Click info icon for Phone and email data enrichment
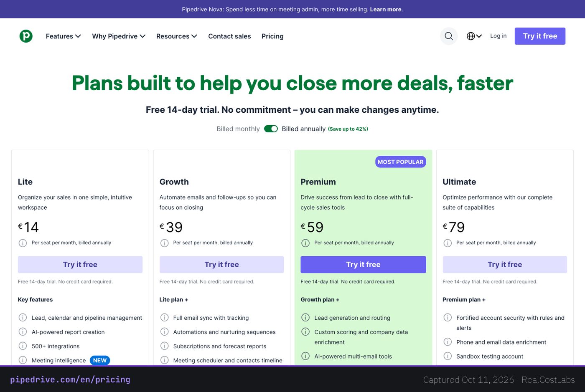Image resolution: width=585 pixels, height=392 pixels. click(448, 342)
